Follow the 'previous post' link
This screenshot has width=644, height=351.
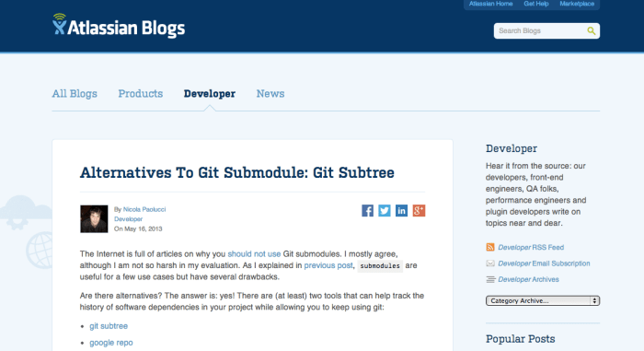tap(328, 265)
